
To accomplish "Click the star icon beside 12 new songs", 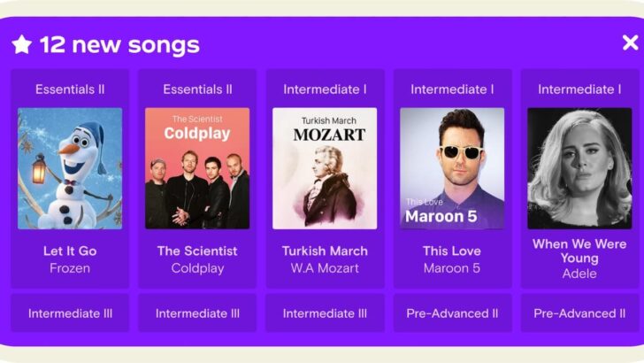I will tap(22, 44).
